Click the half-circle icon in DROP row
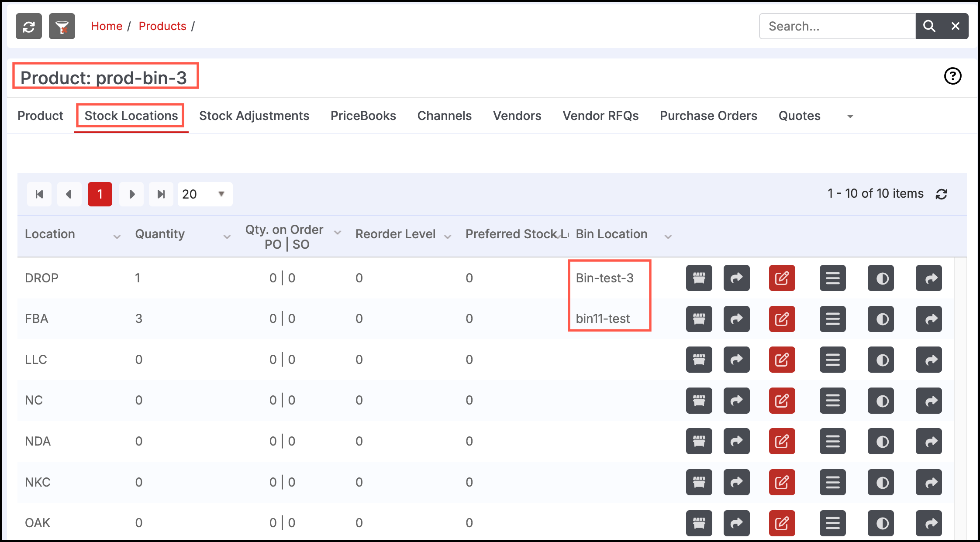Screen dimensions: 980x542 click(x=881, y=278)
